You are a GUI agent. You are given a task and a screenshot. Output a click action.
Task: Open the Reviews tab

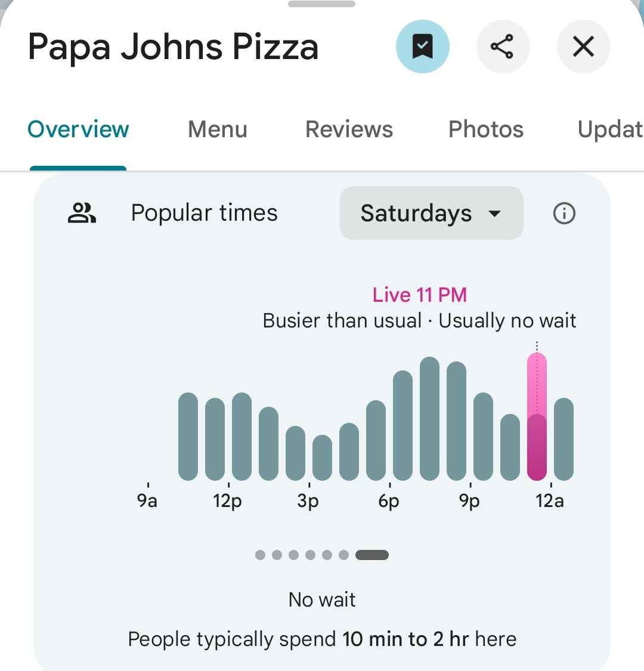(349, 129)
